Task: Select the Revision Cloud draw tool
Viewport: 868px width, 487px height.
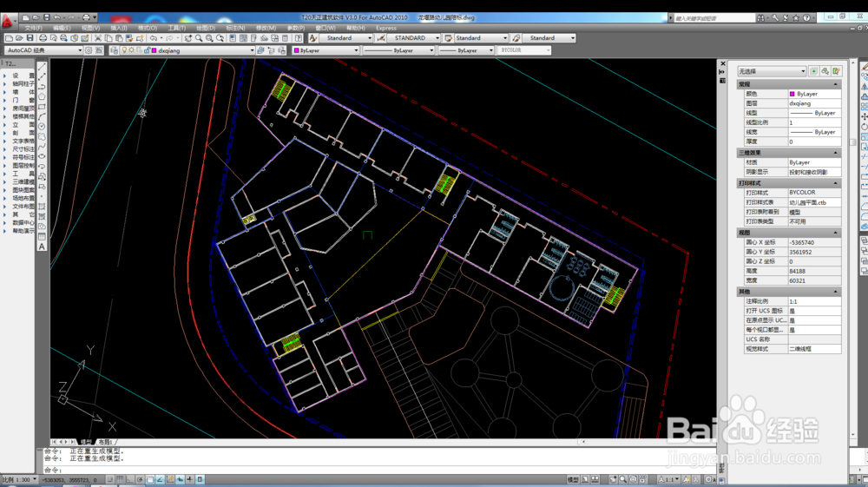Action: [x=42, y=136]
